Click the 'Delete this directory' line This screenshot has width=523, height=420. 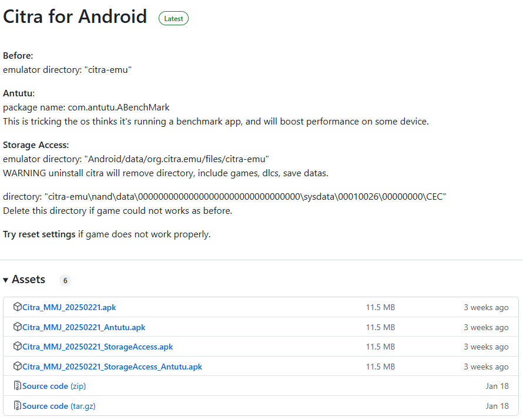click(x=118, y=211)
